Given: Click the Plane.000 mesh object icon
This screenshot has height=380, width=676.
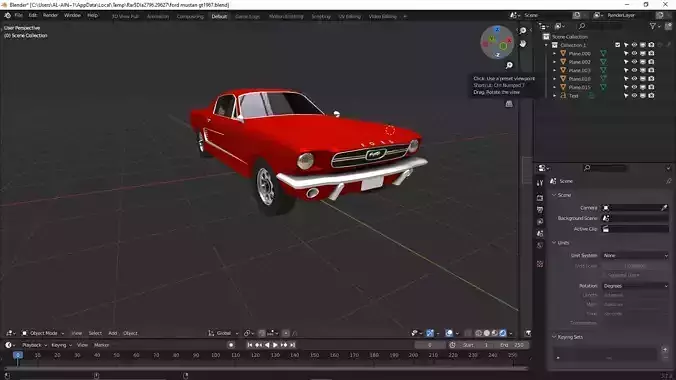Looking at the screenshot, I should click(563, 53).
